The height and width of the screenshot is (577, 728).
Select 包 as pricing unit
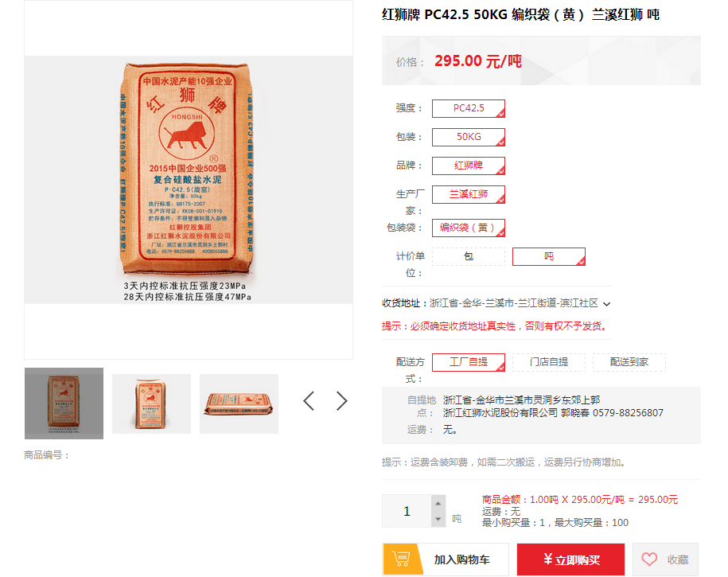tap(469, 256)
